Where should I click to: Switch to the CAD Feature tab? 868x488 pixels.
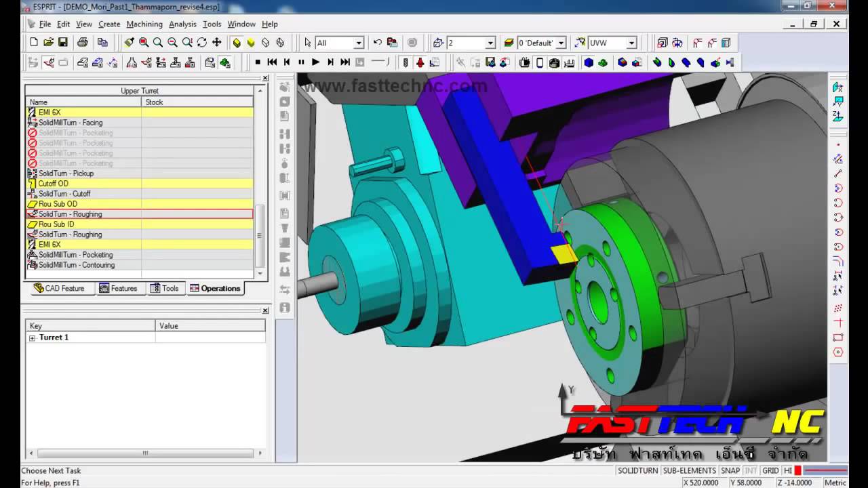(x=59, y=288)
